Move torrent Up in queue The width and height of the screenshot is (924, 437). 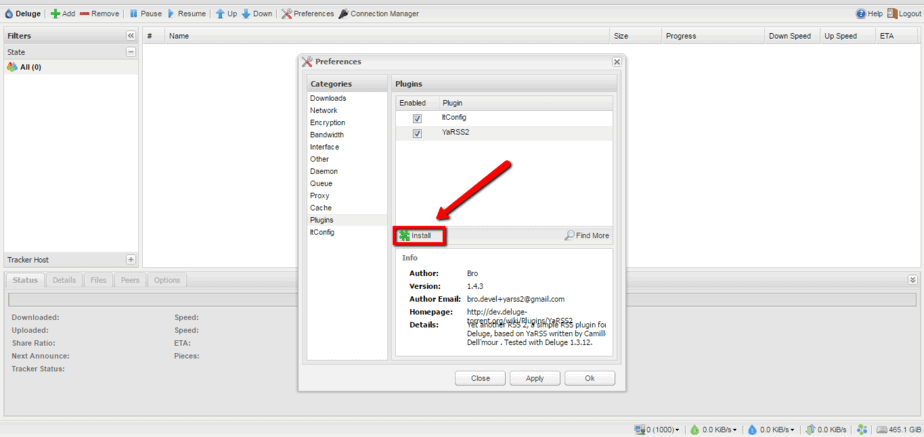220,14
